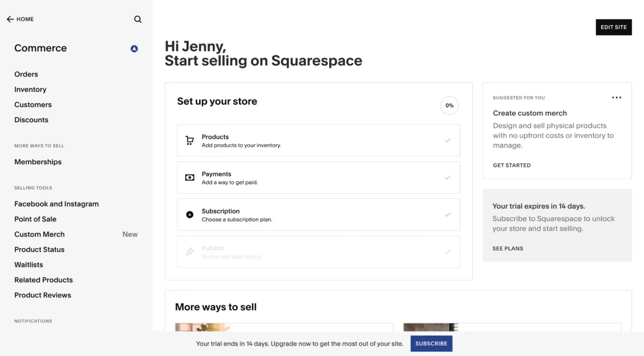Click the New label beside Custom Merch
This screenshot has width=644, height=356.
(130, 235)
